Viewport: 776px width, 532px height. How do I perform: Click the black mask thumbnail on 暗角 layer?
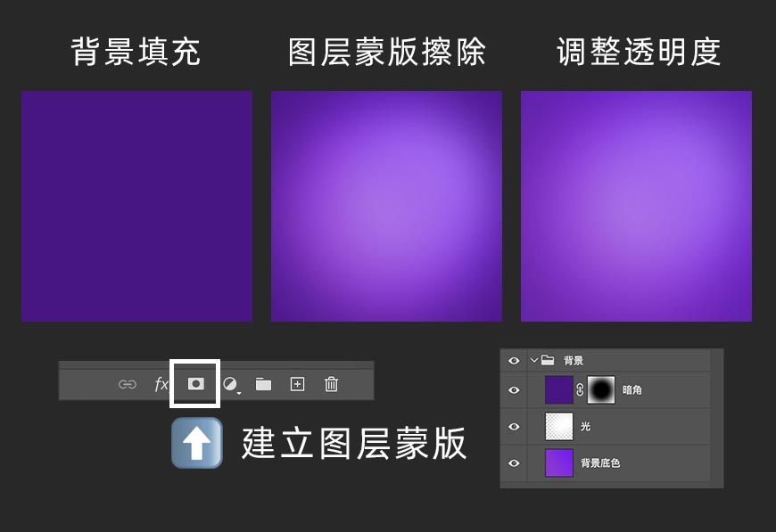600,389
